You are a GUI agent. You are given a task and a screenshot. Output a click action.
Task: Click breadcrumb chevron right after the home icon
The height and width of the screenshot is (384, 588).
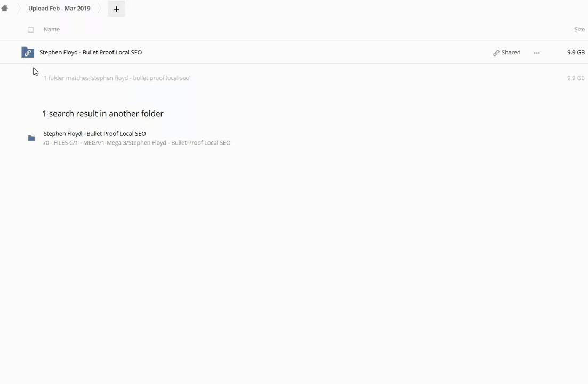(x=18, y=9)
